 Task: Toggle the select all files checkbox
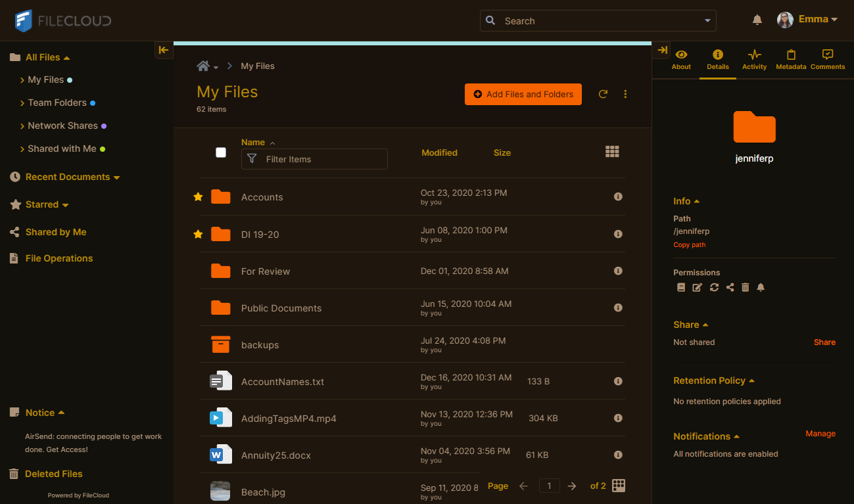point(221,152)
